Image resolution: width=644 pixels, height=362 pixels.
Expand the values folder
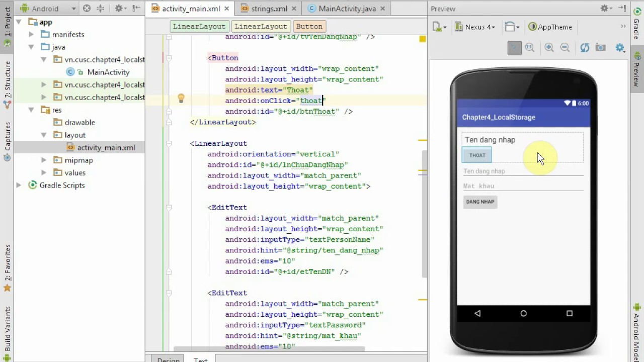point(44,173)
